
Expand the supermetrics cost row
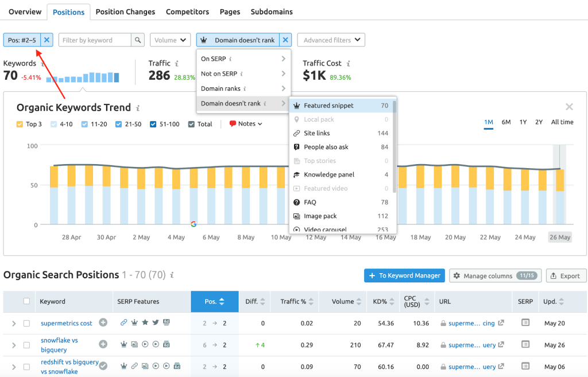click(14, 323)
